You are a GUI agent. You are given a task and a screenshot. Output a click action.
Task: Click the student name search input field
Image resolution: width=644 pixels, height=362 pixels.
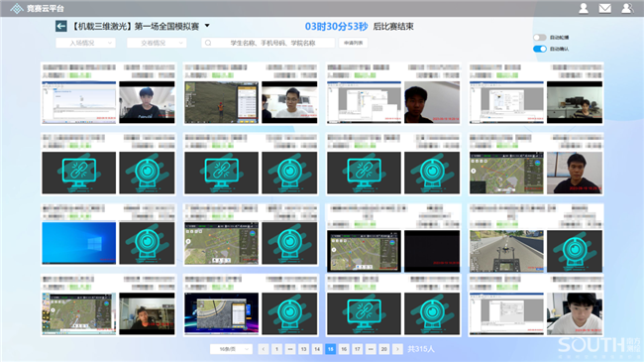click(268, 43)
